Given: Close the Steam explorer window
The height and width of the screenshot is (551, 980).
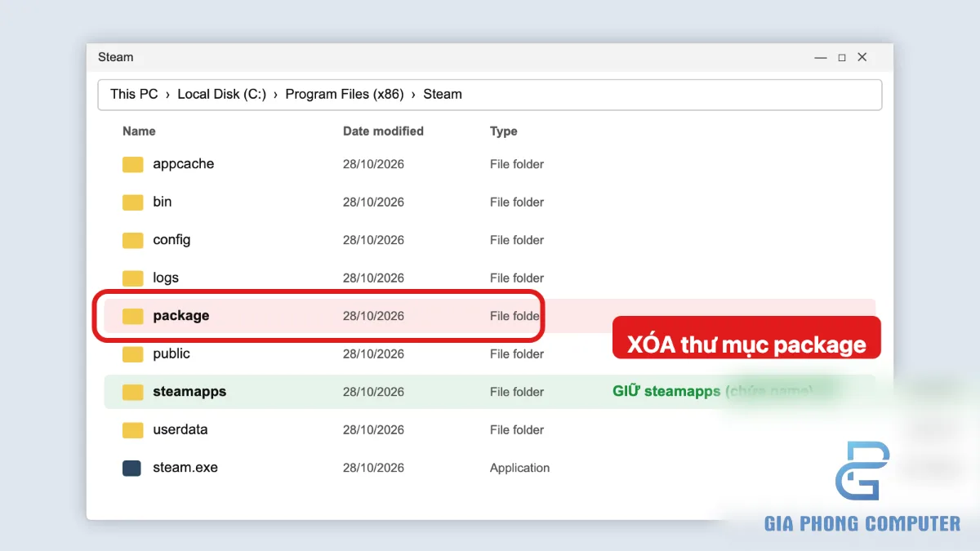Looking at the screenshot, I should (862, 57).
